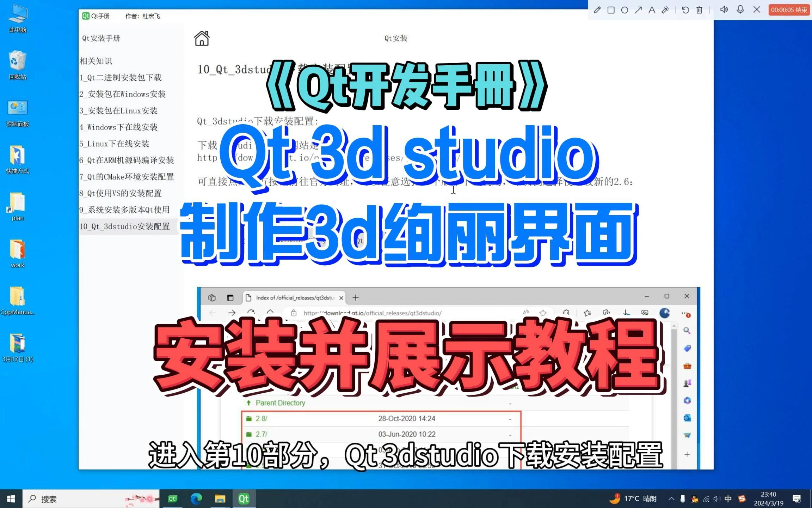This screenshot has width=812, height=508.
Task: Select the pencil draw tool in recorder toolbar
Action: (597, 10)
